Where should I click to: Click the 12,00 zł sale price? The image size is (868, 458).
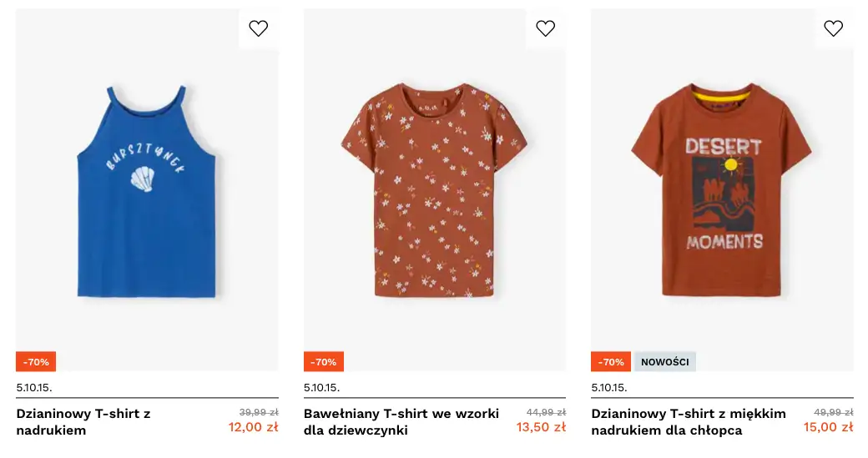(254, 428)
